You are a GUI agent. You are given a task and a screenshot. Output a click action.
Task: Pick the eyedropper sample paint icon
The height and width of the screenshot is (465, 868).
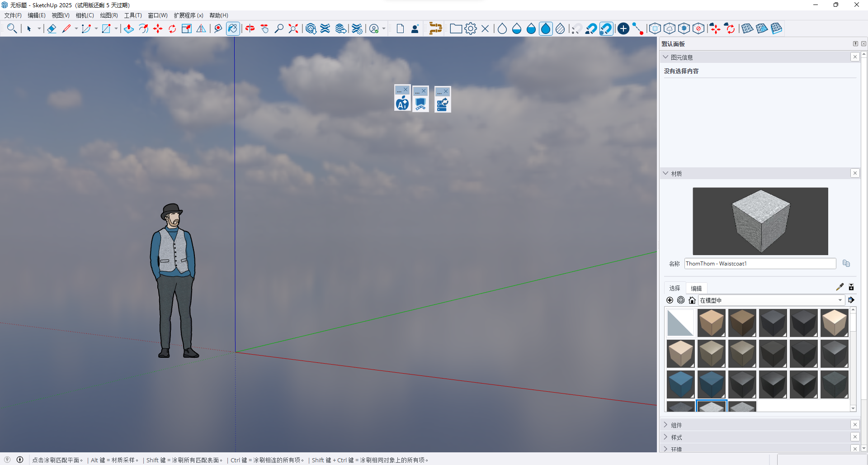tap(840, 287)
